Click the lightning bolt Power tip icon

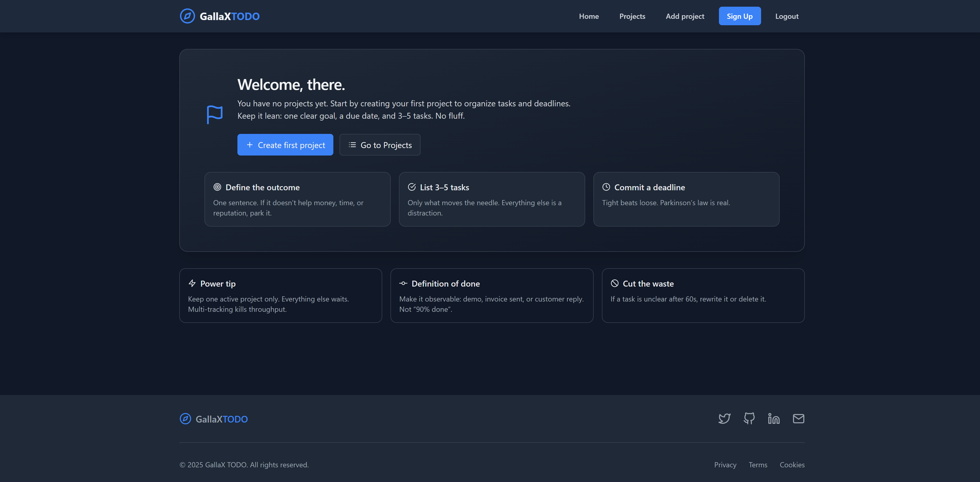tap(192, 283)
